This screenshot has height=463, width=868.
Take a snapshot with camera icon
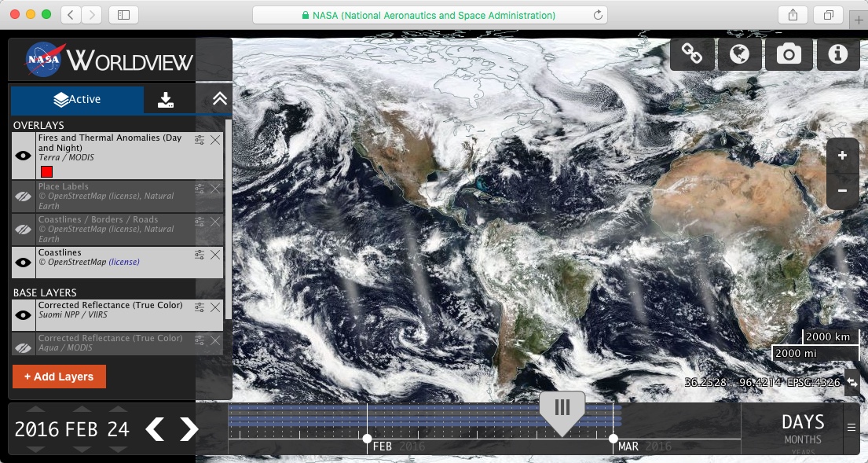click(x=789, y=54)
